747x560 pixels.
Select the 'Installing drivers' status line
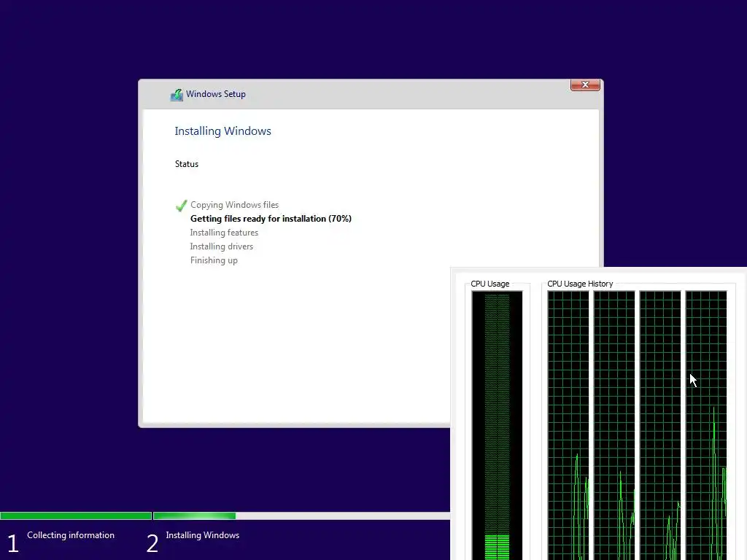222,246
